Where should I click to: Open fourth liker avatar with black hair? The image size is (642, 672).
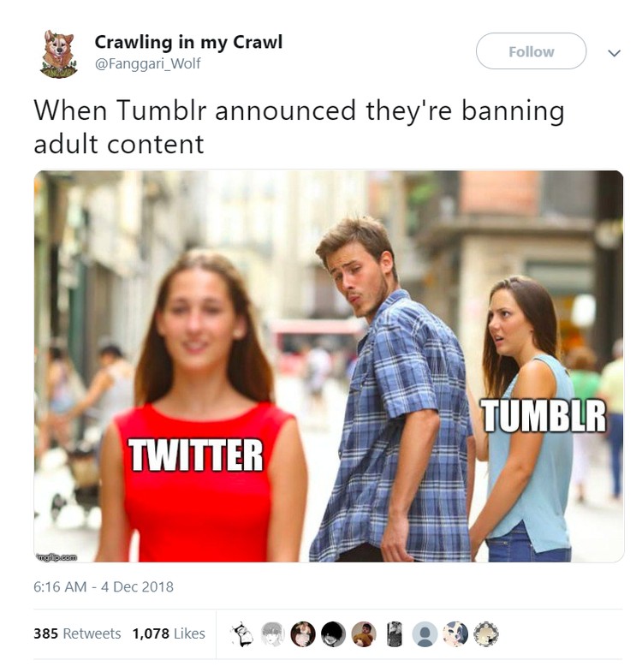334,633
